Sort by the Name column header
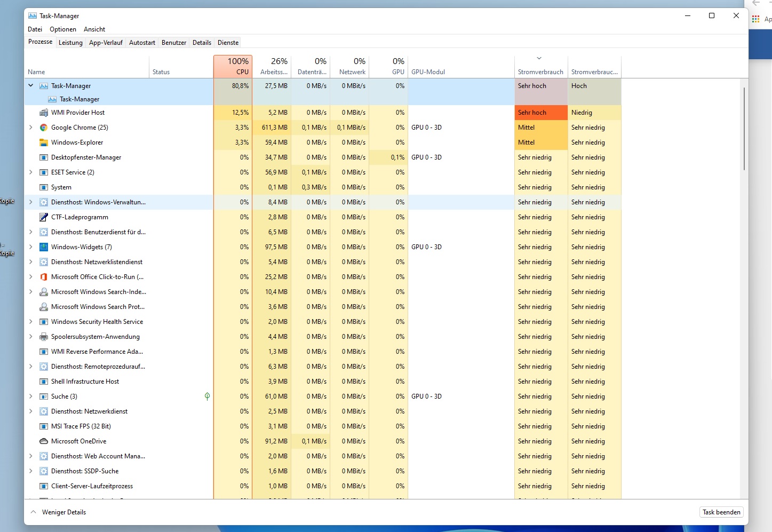Screen dimensions: 772x532 (x=86, y=67)
